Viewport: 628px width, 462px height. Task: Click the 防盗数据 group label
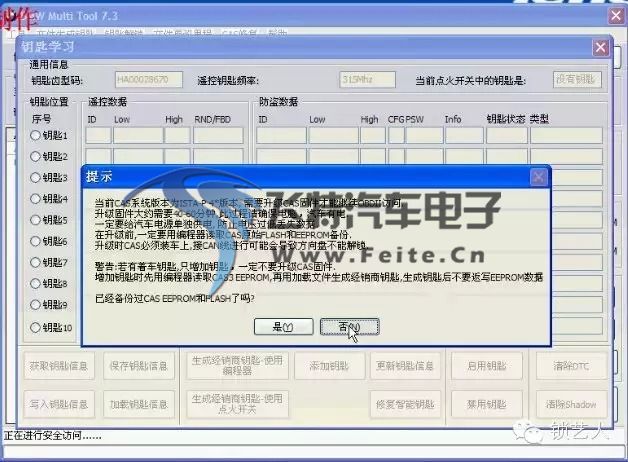pos(278,102)
